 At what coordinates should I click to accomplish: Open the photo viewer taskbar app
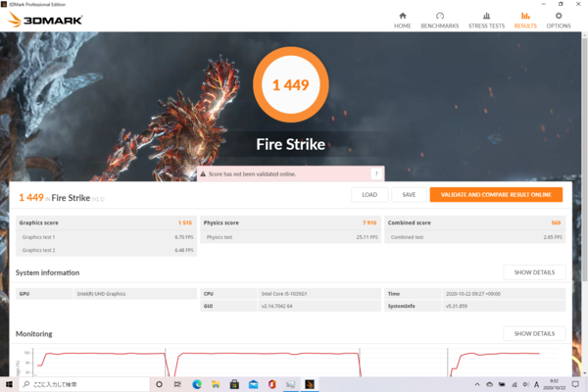(291, 384)
